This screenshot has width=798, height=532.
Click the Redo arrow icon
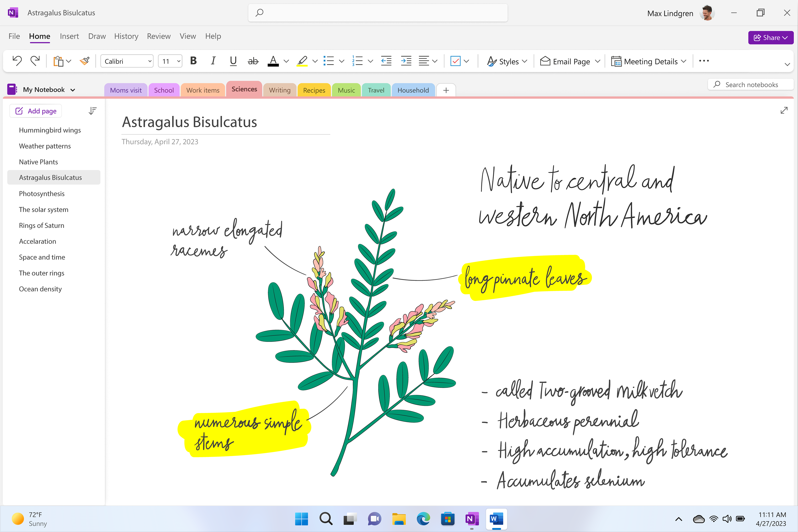point(35,61)
